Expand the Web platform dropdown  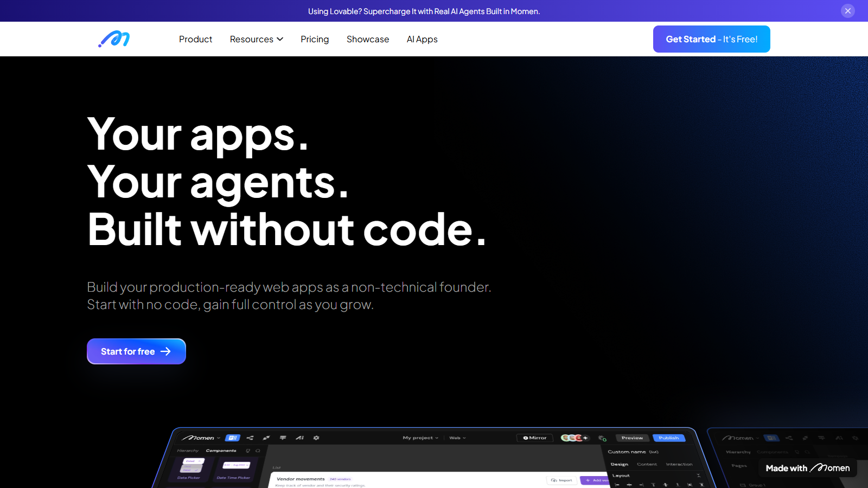coord(456,438)
